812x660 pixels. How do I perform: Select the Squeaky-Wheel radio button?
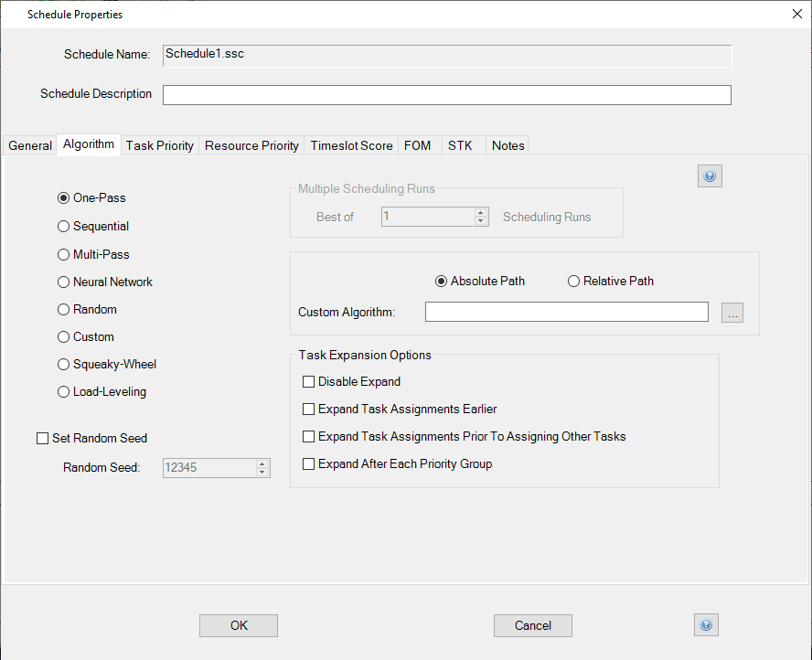click(64, 364)
